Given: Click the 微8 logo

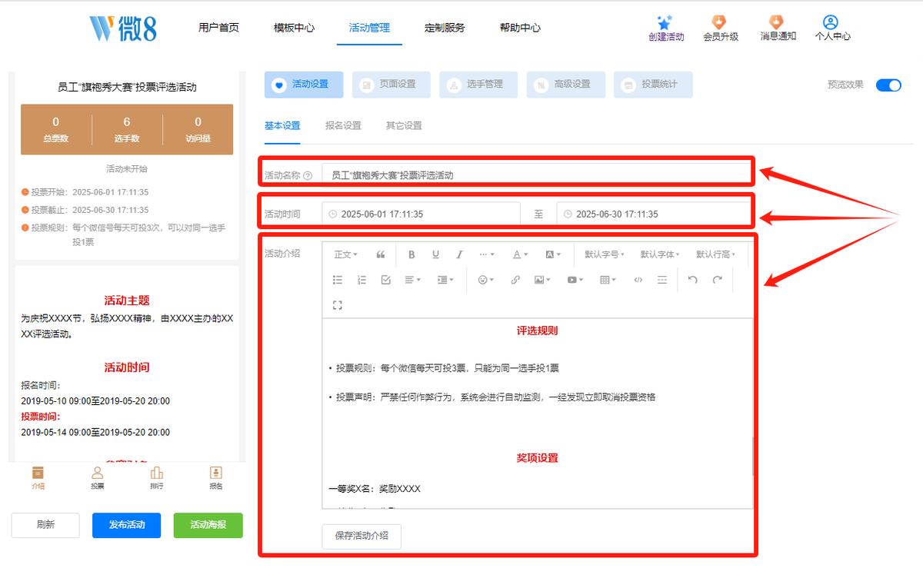Looking at the screenshot, I should click(x=123, y=28).
